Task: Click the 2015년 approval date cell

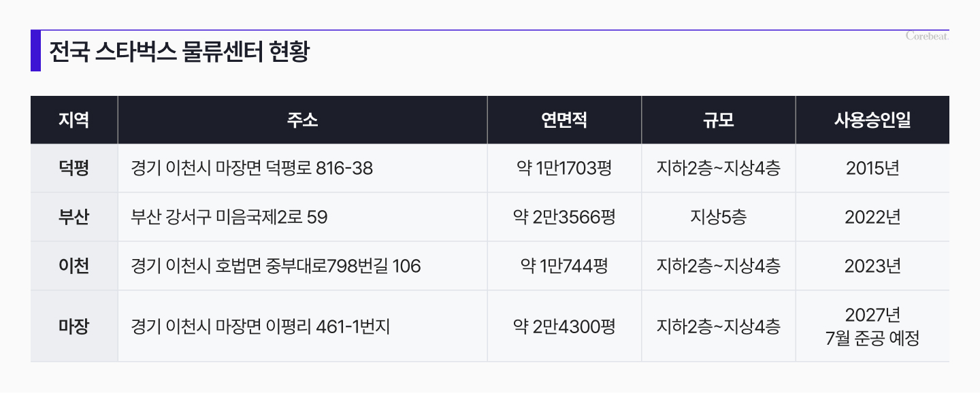Action: (x=872, y=168)
